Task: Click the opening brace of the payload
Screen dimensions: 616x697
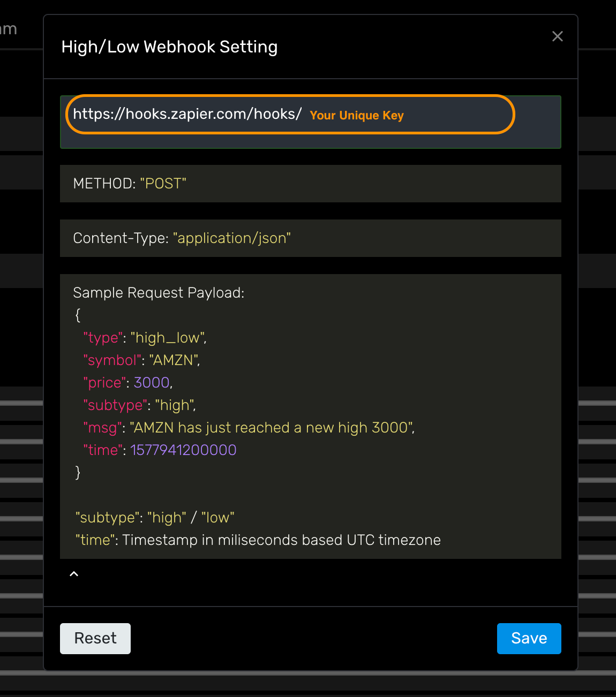Action: coord(78,315)
